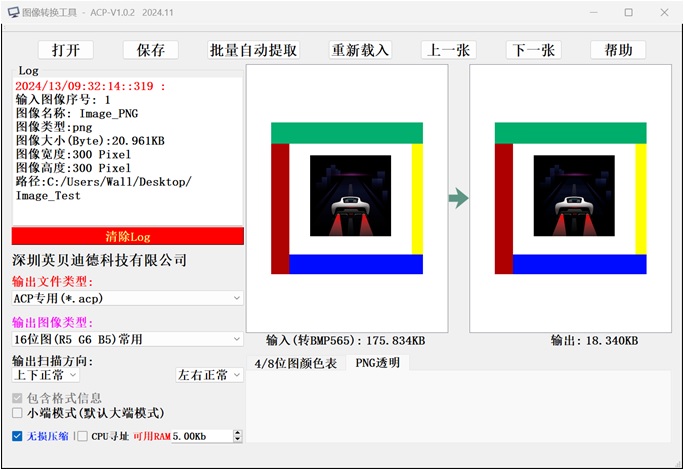684x470 pixels.
Task: Click the 批量自动提取 batch extract button
Action: pos(253,50)
